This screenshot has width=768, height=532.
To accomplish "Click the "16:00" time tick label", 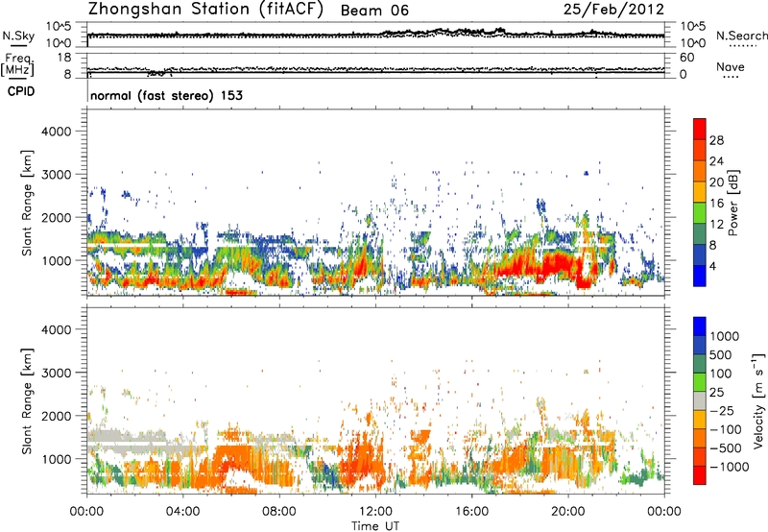I will point(471,512).
